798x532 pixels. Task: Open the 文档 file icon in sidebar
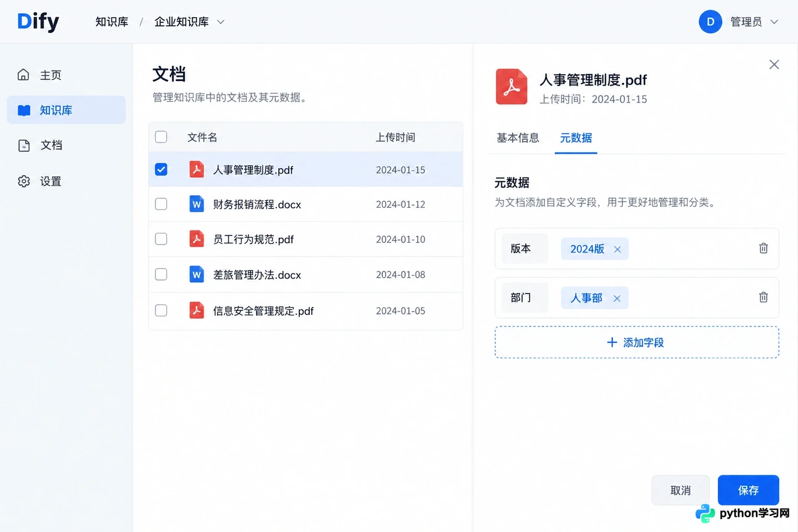tap(24, 145)
